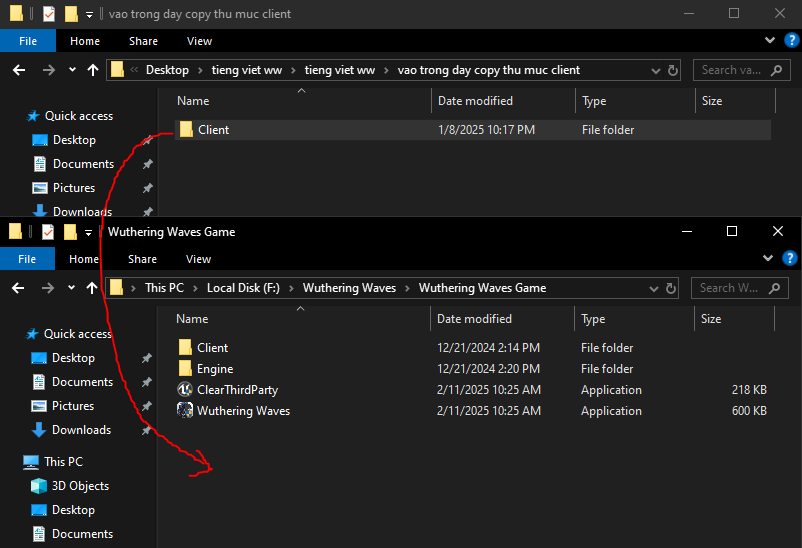This screenshot has height=548, width=802.
Task: Minimize the Wuthering Waves Game window
Action: coord(687,231)
